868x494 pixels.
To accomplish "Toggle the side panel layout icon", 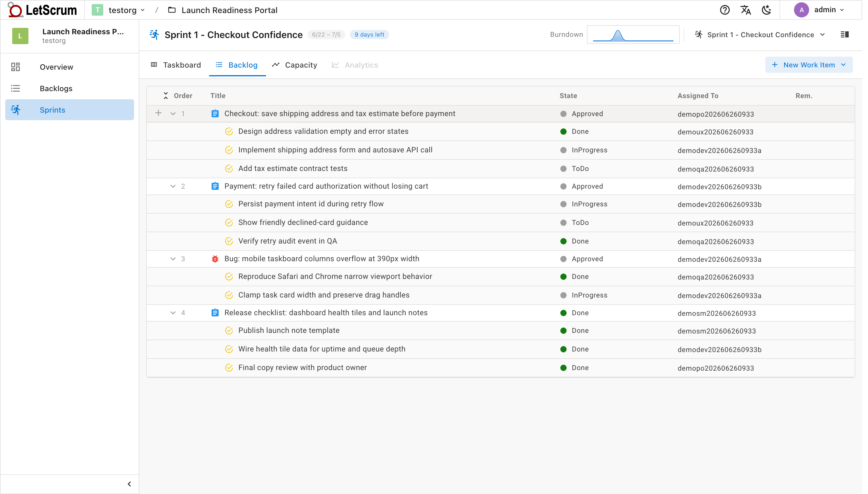I will click(844, 35).
